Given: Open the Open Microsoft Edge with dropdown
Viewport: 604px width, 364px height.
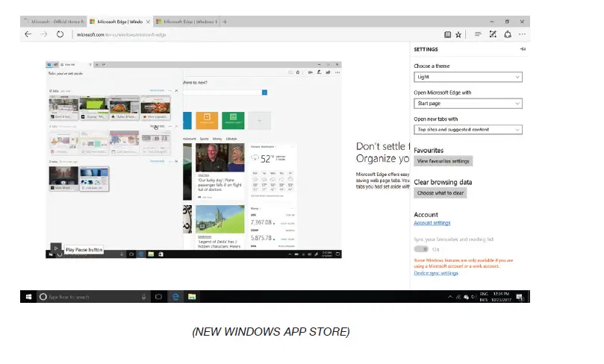Looking at the screenshot, I should pyautogui.click(x=468, y=104).
